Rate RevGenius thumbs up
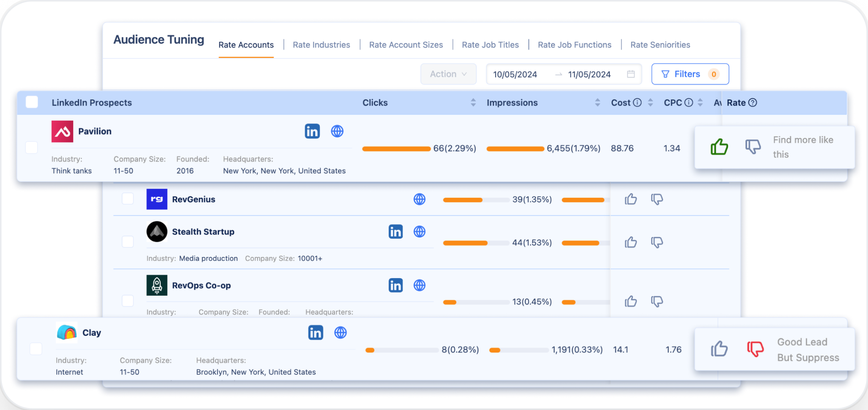Viewport: 868px width, 410px height. 631,199
